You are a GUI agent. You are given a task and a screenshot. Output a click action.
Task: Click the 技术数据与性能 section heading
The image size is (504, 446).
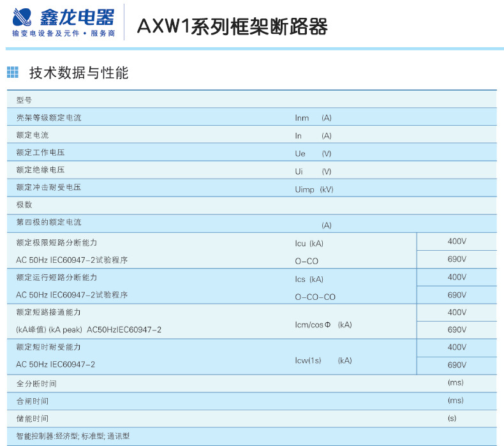tap(78, 73)
